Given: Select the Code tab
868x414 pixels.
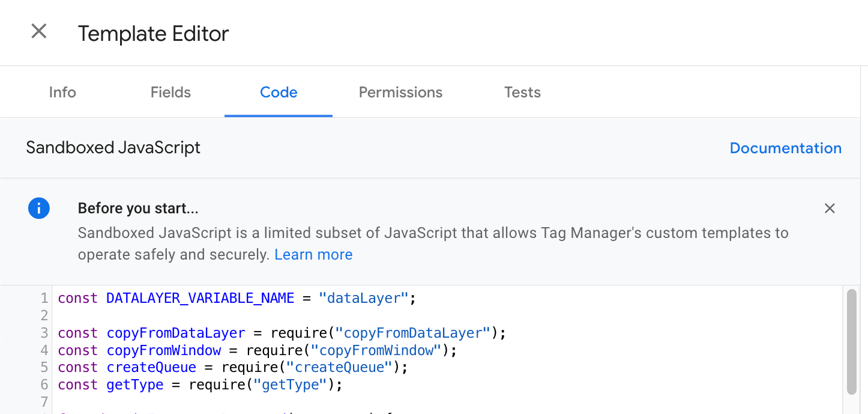Looking at the screenshot, I should click(x=279, y=93).
